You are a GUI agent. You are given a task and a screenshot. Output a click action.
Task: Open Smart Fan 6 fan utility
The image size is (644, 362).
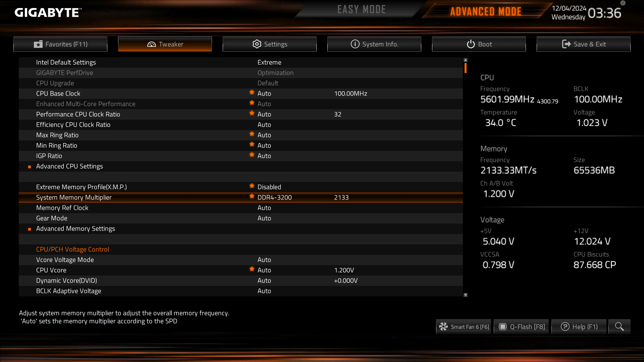point(464,326)
